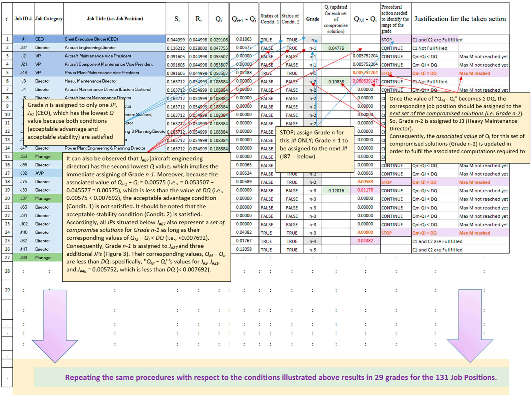
Task: Click the 'Grade' column header
Action: click(313, 19)
